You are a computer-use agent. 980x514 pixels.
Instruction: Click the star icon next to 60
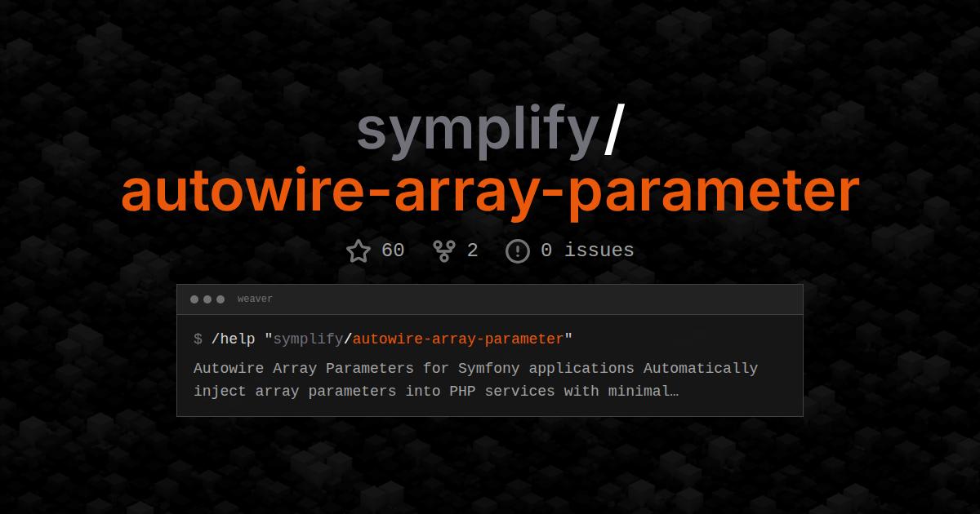pos(359,250)
